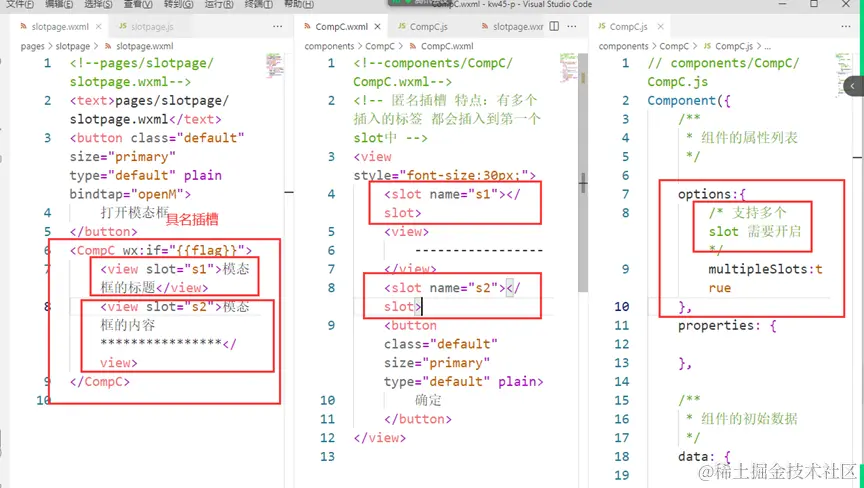Open the 编辑(E) menu
Image resolution: width=864 pixels, height=488 pixels.
[59, 4]
